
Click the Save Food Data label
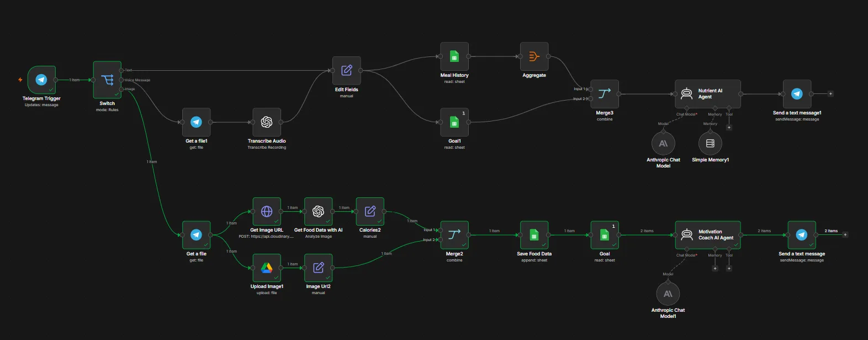pyautogui.click(x=534, y=254)
